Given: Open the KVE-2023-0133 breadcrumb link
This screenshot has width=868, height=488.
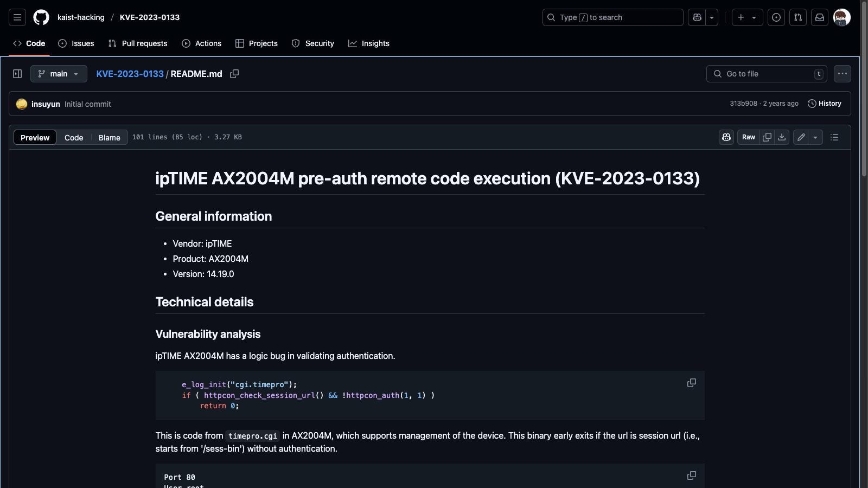Looking at the screenshot, I should pyautogui.click(x=130, y=74).
